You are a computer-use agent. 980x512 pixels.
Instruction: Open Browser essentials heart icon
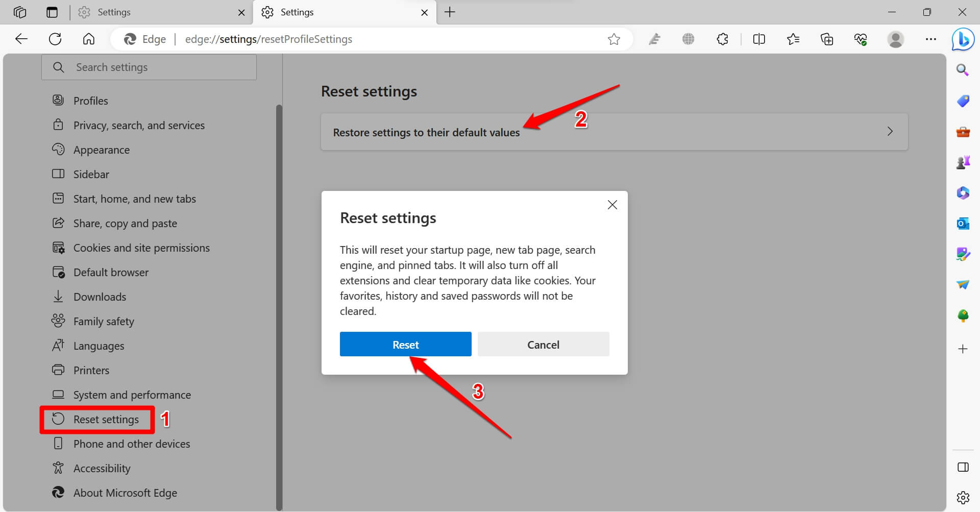(x=861, y=39)
